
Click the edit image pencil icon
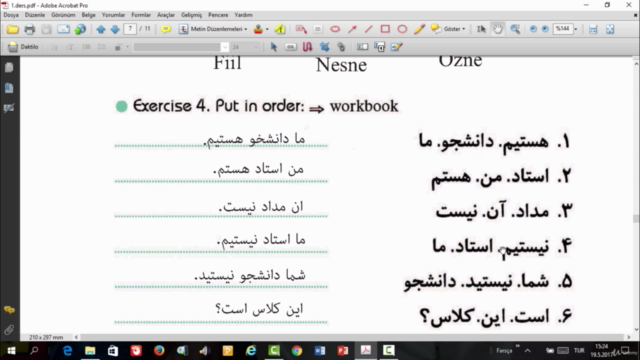tap(396, 47)
